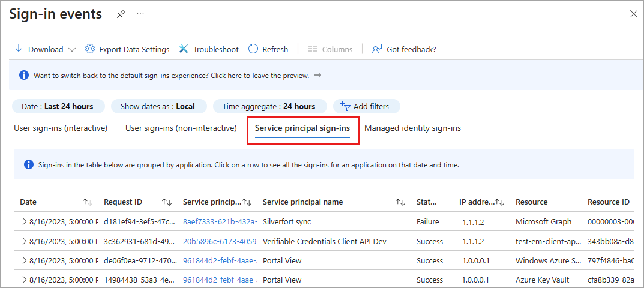Sort by Service principal name arrows
Image resolution: width=644 pixels, height=288 pixels.
point(400,202)
